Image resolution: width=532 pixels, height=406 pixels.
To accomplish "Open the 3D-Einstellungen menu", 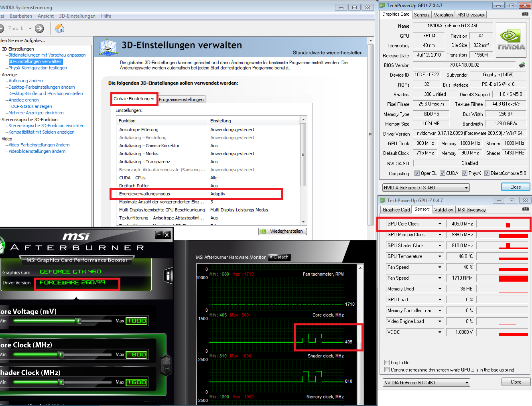I will pyautogui.click(x=77, y=16).
